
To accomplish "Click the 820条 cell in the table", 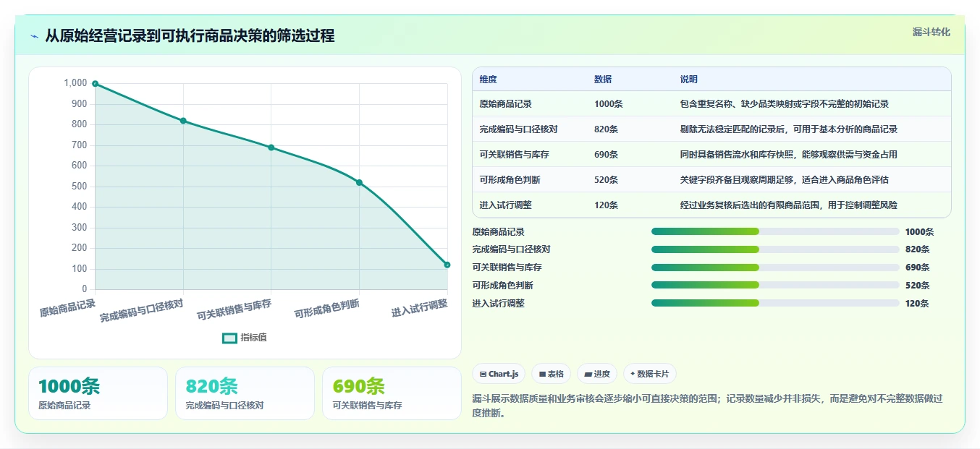I will point(606,129).
